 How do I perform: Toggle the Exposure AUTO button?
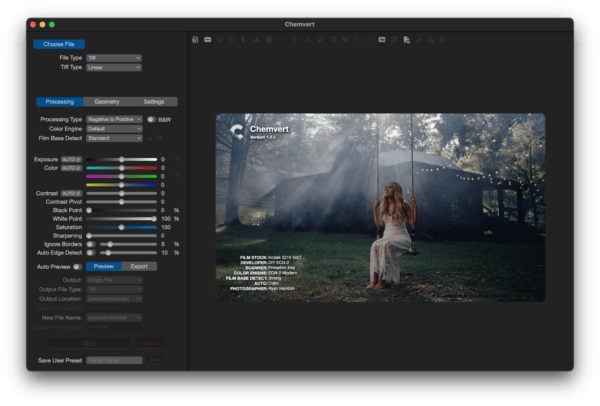(x=71, y=159)
